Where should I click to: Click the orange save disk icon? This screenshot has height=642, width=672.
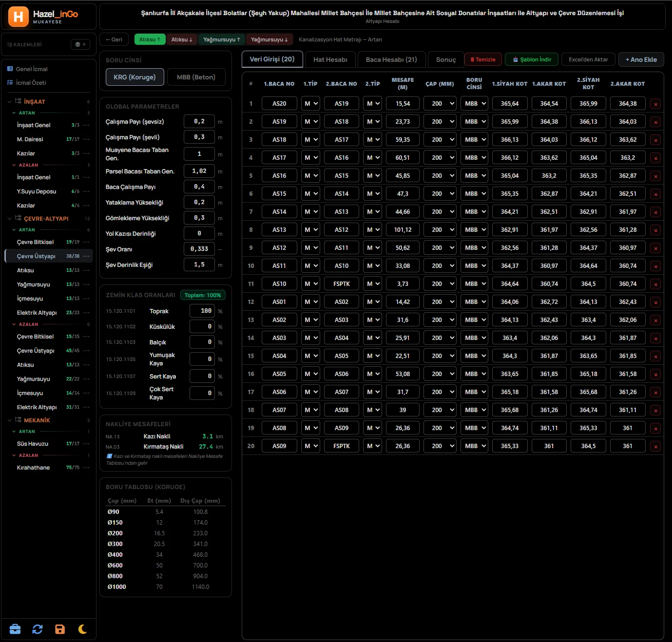(x=60, y=629)
